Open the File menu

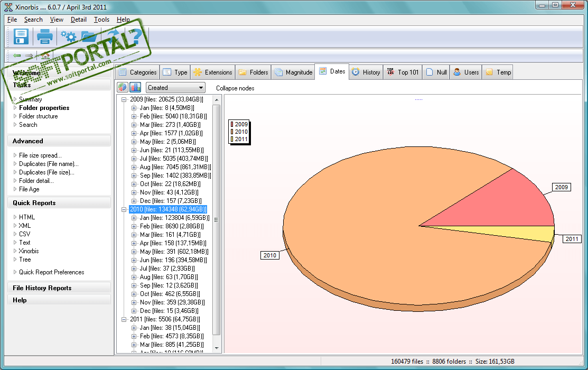click(12, 20)
